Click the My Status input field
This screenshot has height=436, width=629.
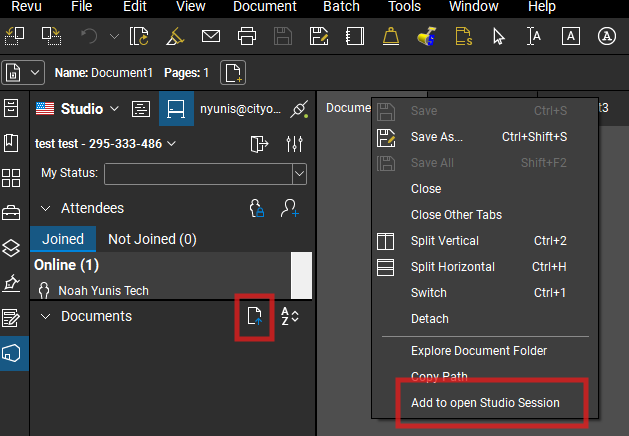click(x=198, y=174)
